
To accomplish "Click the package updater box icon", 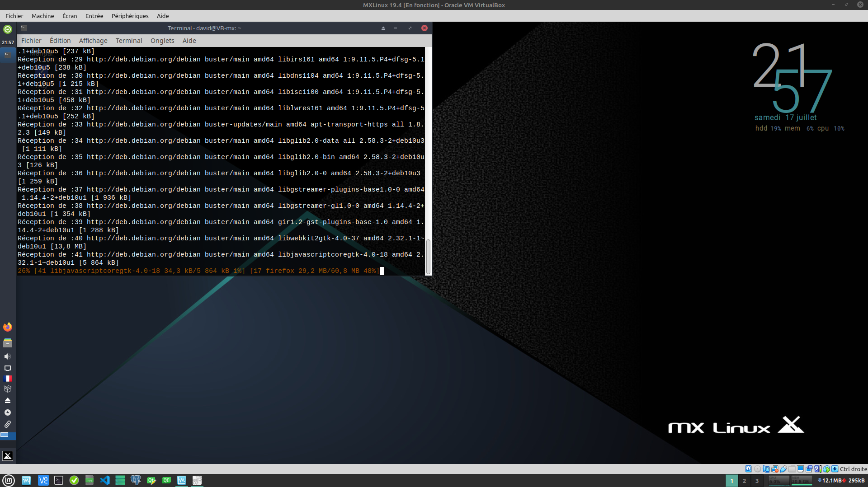I will click(8, 389).
